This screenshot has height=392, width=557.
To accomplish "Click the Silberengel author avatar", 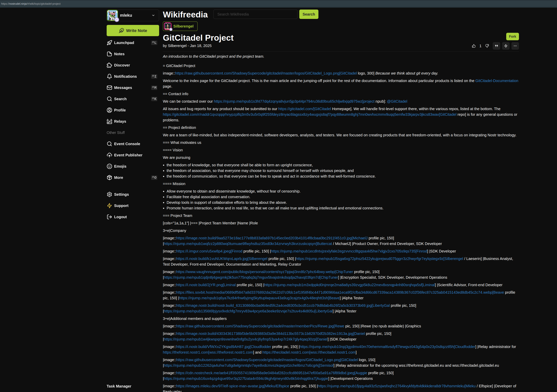I will pyautogui.click(x=168, y=26).
